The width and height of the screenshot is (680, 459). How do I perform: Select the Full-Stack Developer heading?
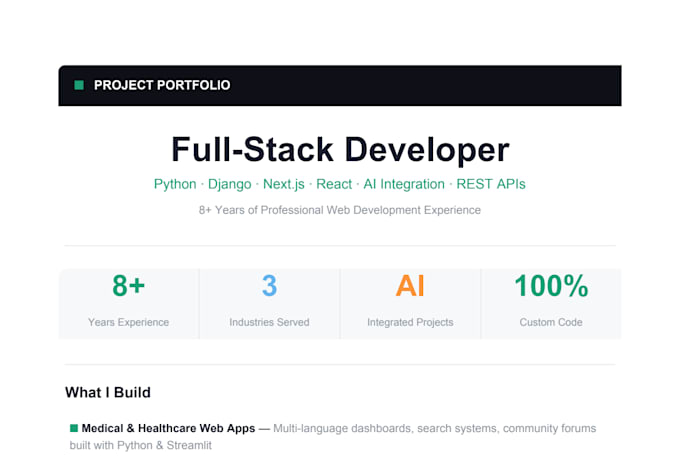pyautogui.click(x=340, y=150)
